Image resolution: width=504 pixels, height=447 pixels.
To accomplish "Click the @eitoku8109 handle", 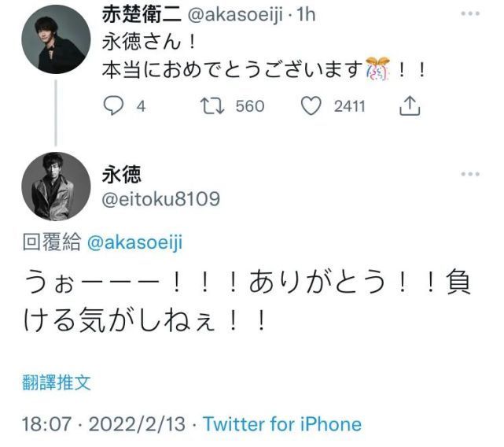I will click(x=160, y=199).
